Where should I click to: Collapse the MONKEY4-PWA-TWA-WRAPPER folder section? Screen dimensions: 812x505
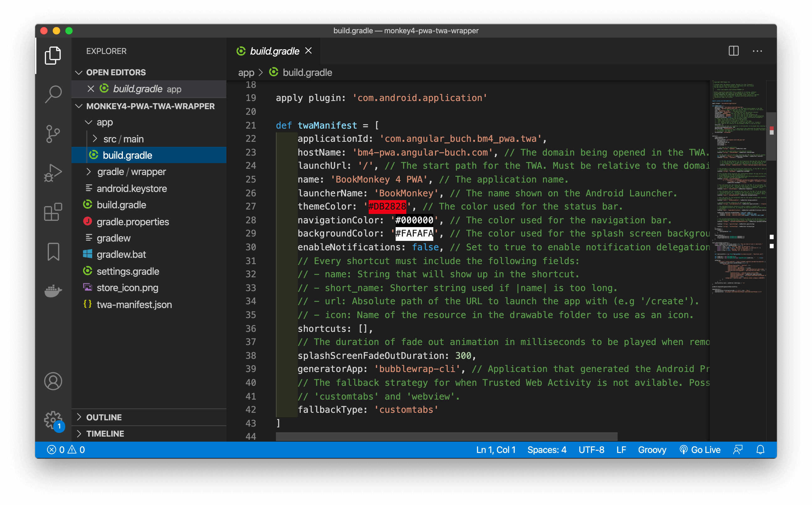(79, 106)
